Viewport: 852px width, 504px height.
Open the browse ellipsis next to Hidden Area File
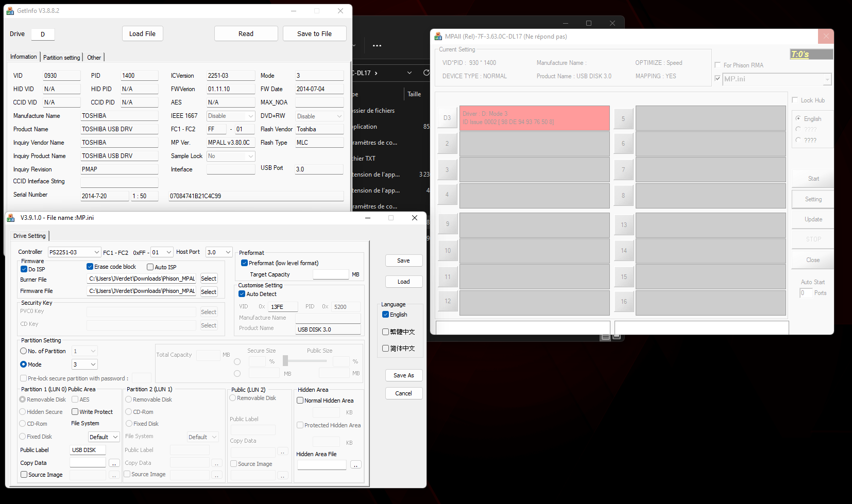(x=356, y=464)
